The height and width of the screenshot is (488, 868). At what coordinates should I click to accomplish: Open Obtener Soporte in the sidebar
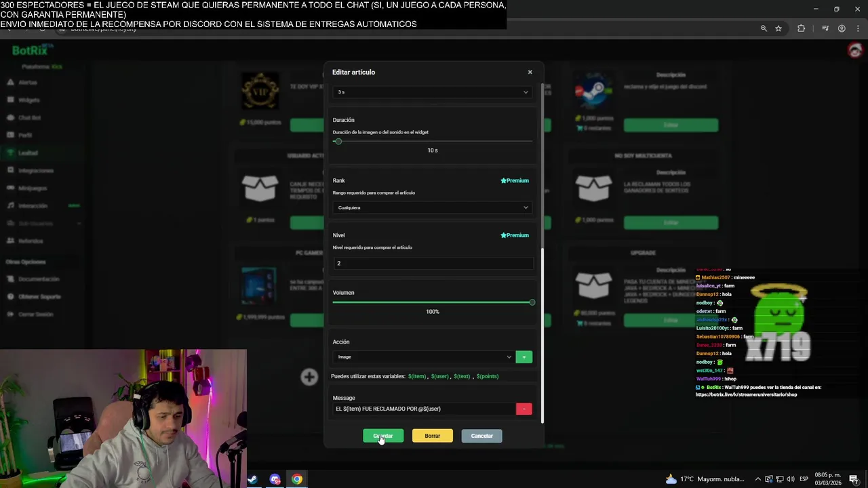(39, 297)
